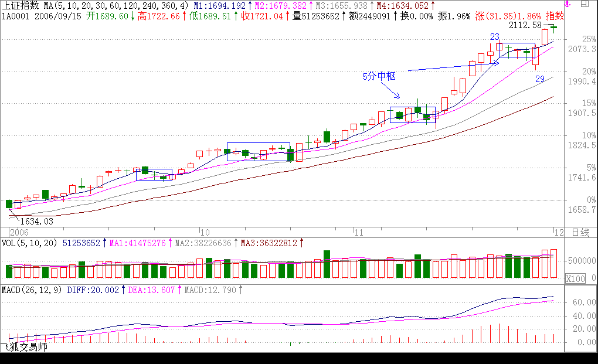Open the VOL(5,10,20) indicator settings
Screen dimensions: 598x364
(29, 242)
